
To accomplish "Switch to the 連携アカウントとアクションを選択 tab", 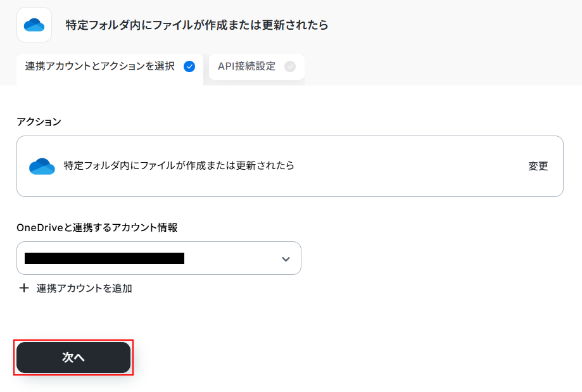I will point(100,66).
